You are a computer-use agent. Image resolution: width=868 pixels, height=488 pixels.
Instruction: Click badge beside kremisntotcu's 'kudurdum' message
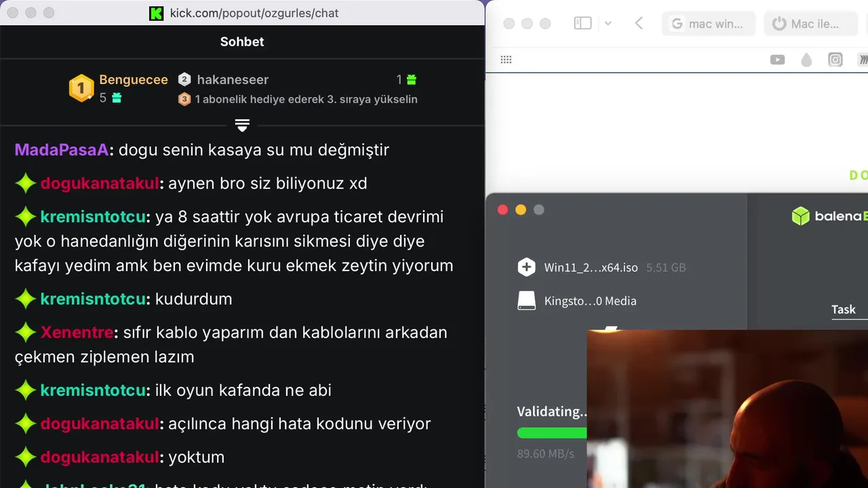(26, 299)
